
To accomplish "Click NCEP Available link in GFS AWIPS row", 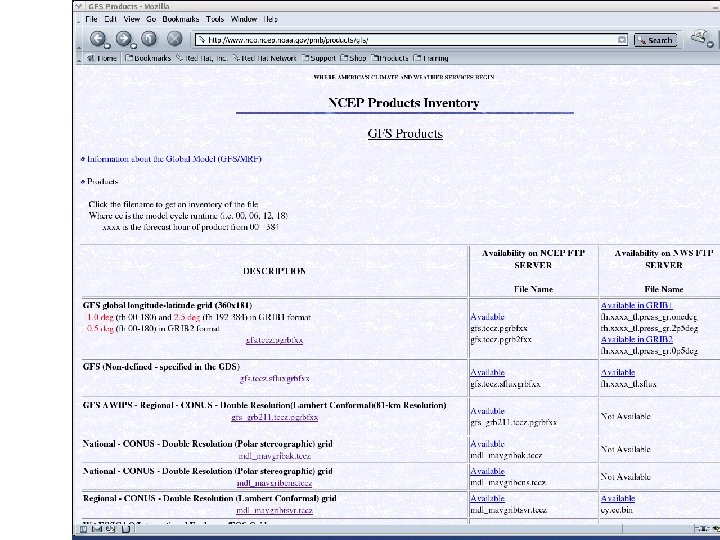I will [x=487, y=411].
